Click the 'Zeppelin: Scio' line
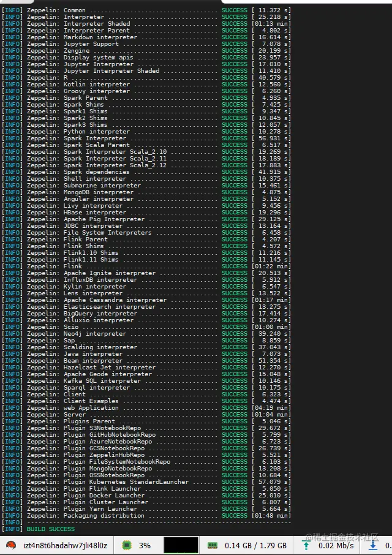Screen dimensions: 392x555 [x=146, y=327]
